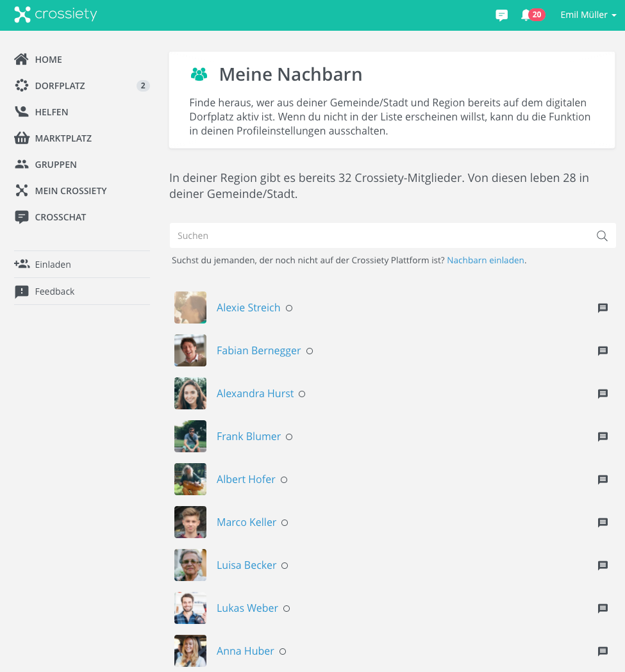The height and width of the screenshot is (672, 625).
Task: Click the crossiety logo
Action: (x=55, y=14)
